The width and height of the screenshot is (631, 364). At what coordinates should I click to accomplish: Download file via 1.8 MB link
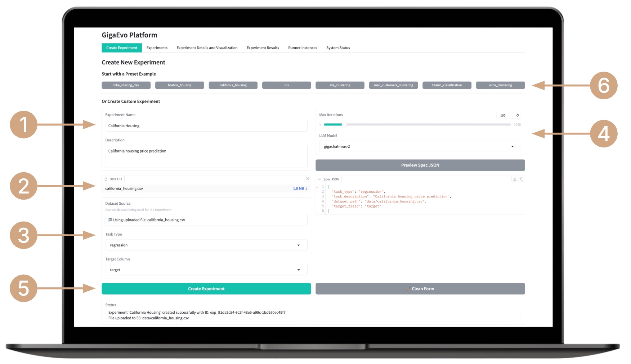click(x=300, y=188)
